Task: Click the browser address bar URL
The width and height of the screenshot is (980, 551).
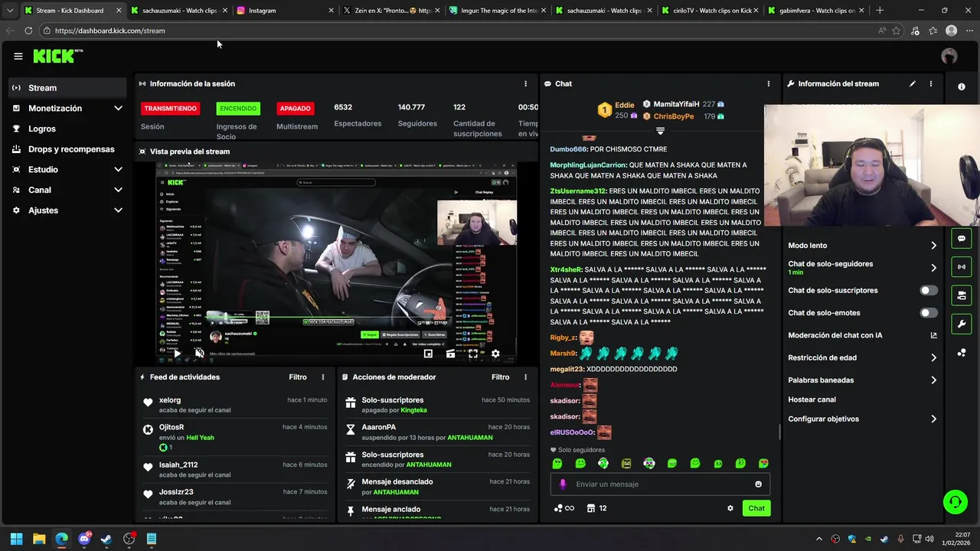Action: click(109, 31)
